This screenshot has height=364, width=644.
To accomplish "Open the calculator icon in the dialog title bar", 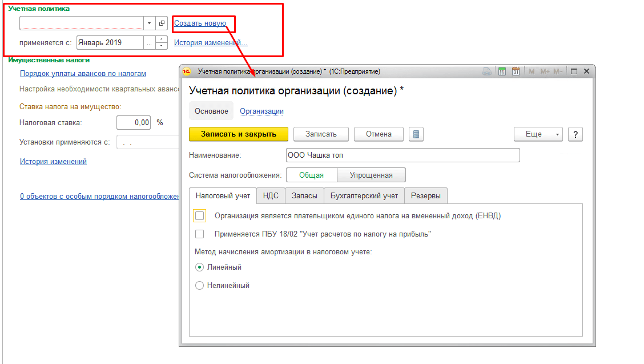I will tap(501, 71).
